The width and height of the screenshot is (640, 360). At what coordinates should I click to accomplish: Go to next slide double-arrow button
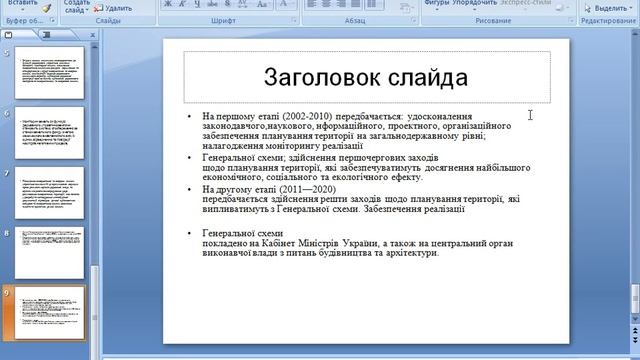click(635, 340)
